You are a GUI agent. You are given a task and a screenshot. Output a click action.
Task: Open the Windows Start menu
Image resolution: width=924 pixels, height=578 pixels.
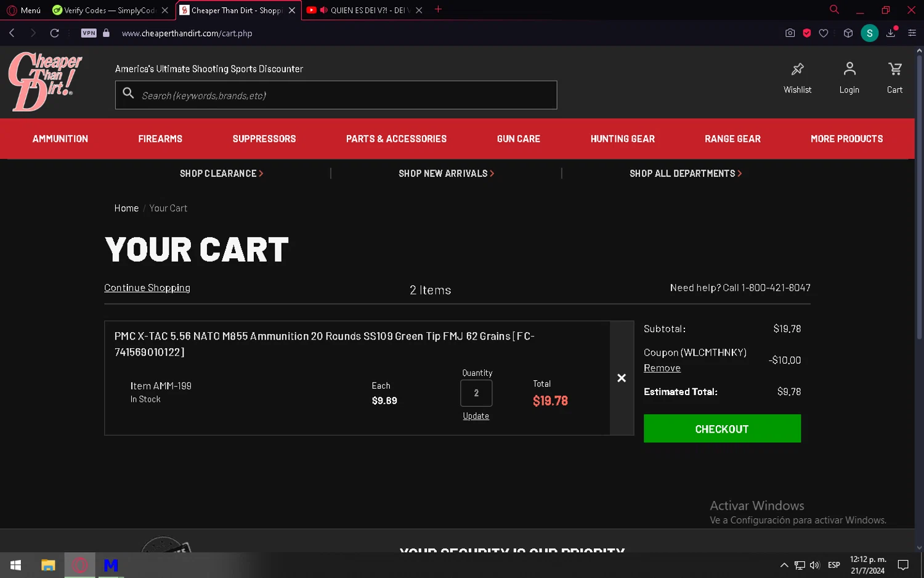coord(15,565)
